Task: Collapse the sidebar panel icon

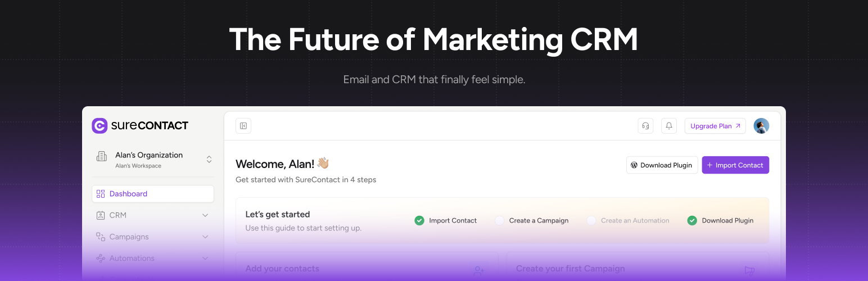Action: [243, 126]
